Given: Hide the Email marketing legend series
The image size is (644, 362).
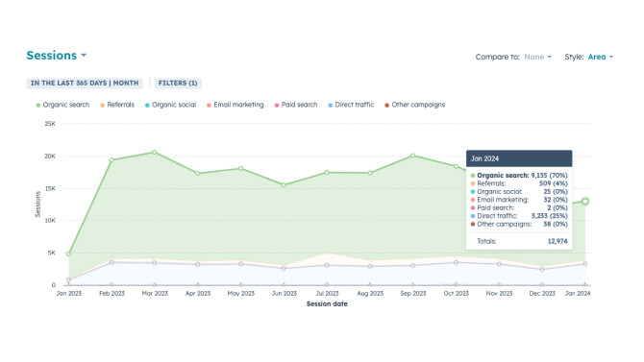Looking at the screenshot, I should (235, 105).
